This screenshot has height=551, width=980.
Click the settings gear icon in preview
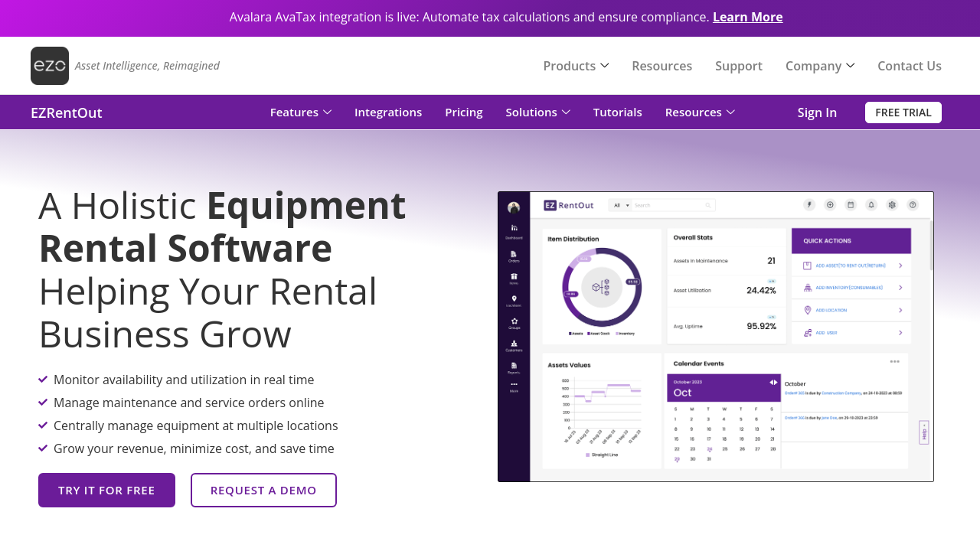pos(892,205)
